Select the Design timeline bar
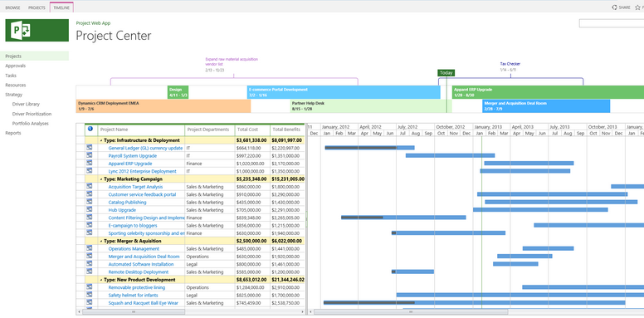This screenshot has width=644, height=318. pos(178,92)
